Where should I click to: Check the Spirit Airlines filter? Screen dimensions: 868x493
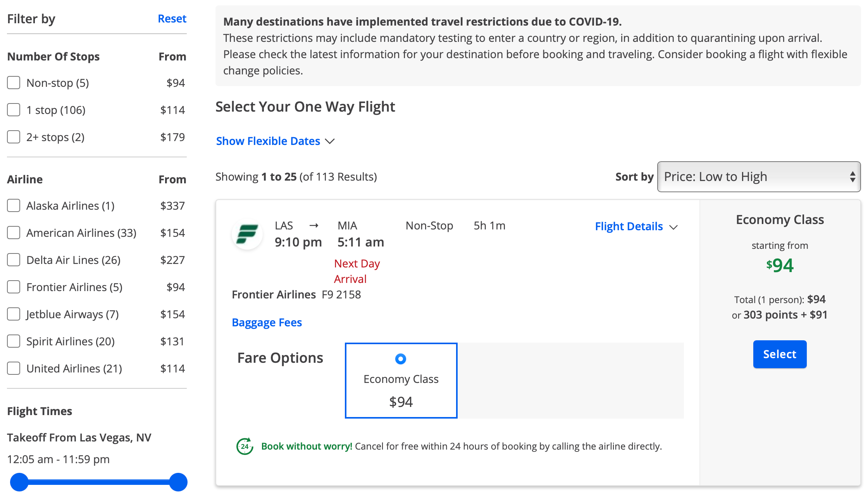13,341
